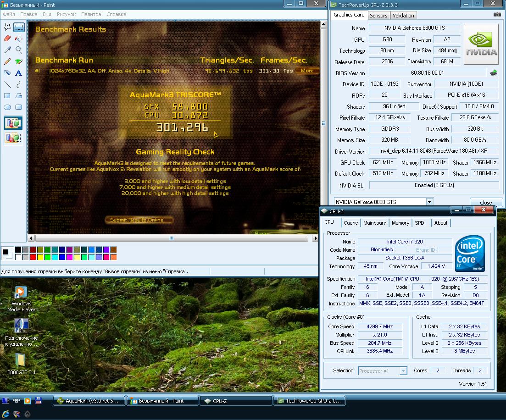Choose the Rounded Rectangle tool

pos(19,107)
